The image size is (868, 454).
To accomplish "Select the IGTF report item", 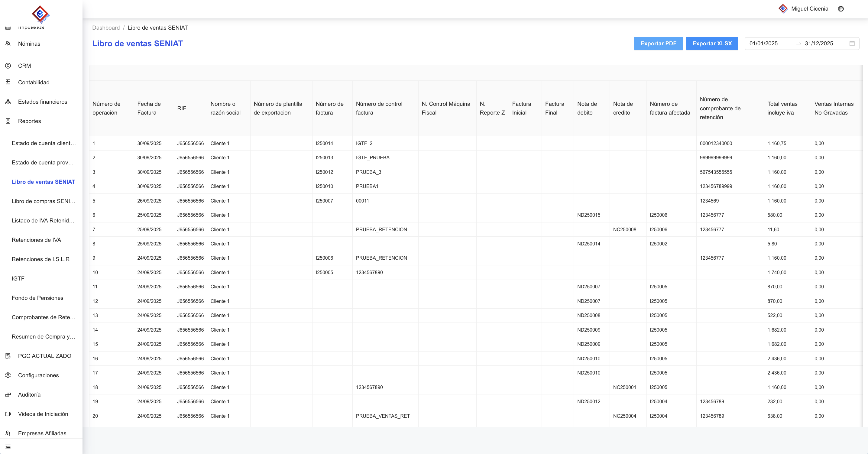I will 18,278.
